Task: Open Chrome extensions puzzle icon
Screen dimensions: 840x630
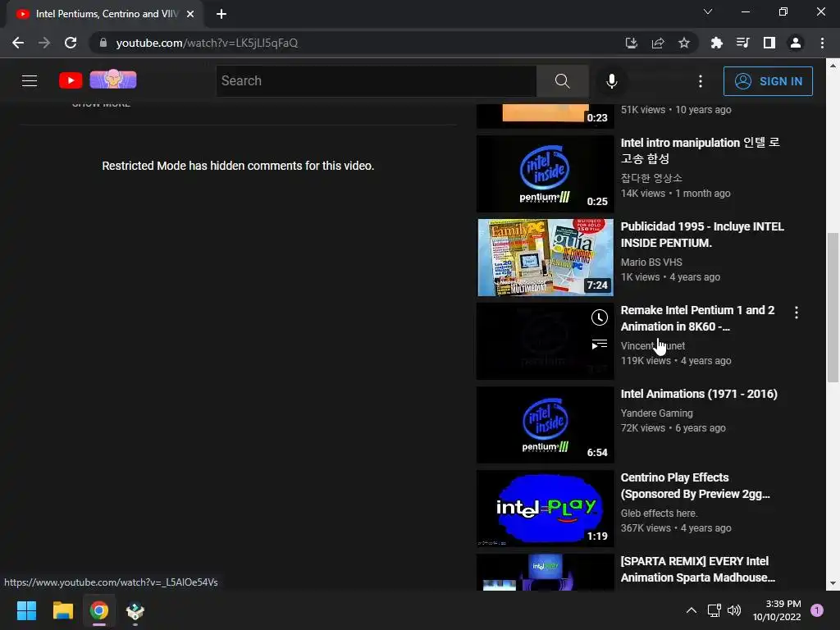Action: [x=716, y=43]
